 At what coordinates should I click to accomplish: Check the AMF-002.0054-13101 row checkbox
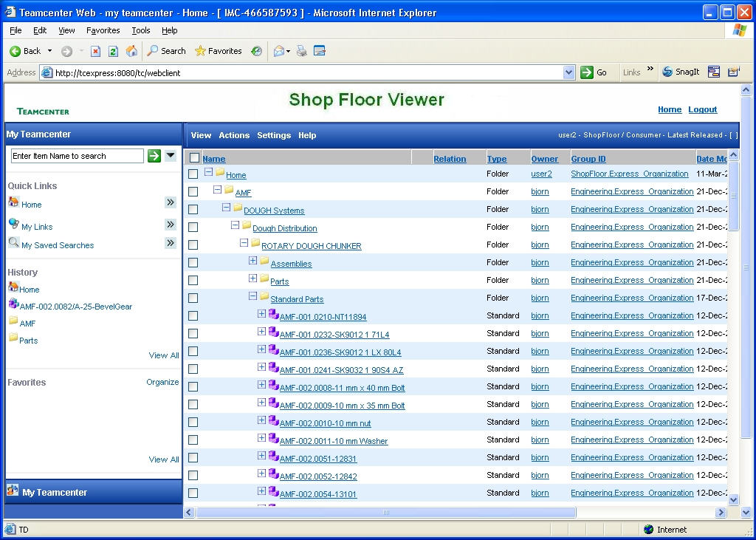(193, 493)
